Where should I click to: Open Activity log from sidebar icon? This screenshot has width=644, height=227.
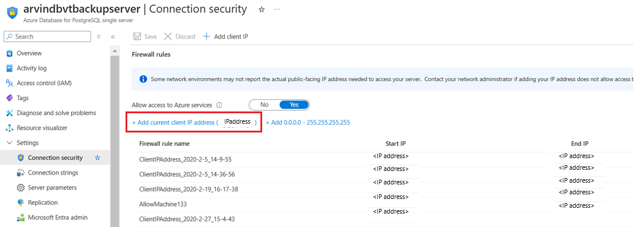[x=9, y=68]
